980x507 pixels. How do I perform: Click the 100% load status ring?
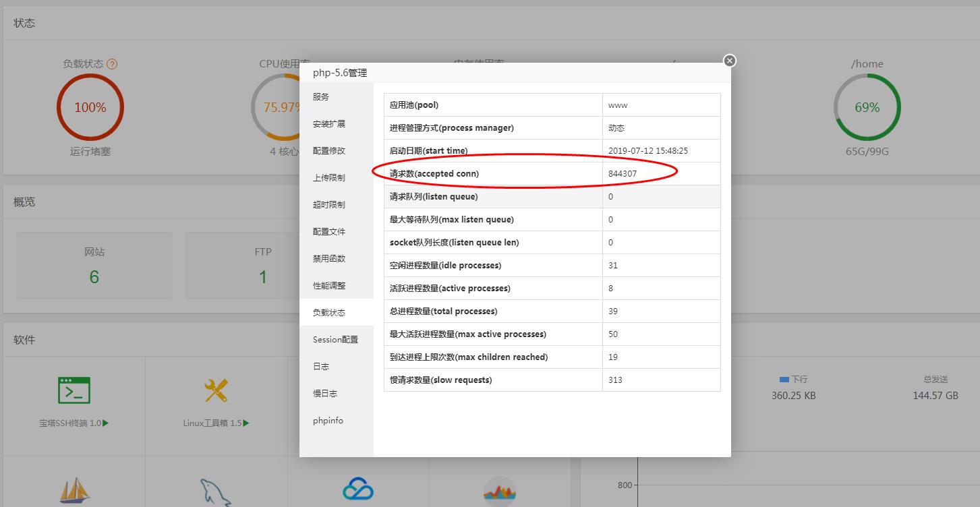(90, 107)
